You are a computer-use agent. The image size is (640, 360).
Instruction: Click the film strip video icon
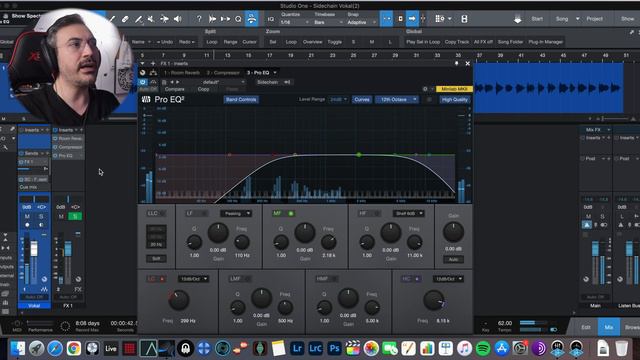coord(464,19)
